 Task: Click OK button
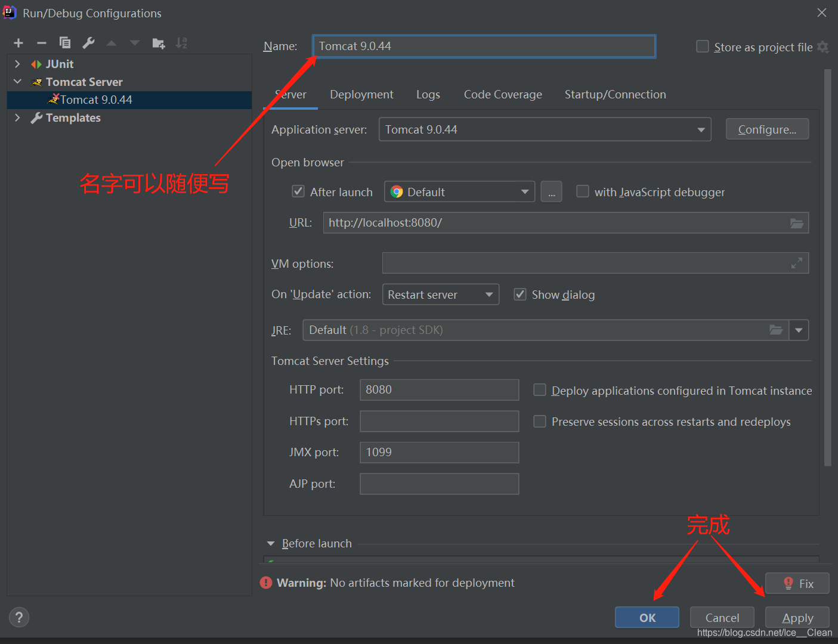(x=647, y=618)
